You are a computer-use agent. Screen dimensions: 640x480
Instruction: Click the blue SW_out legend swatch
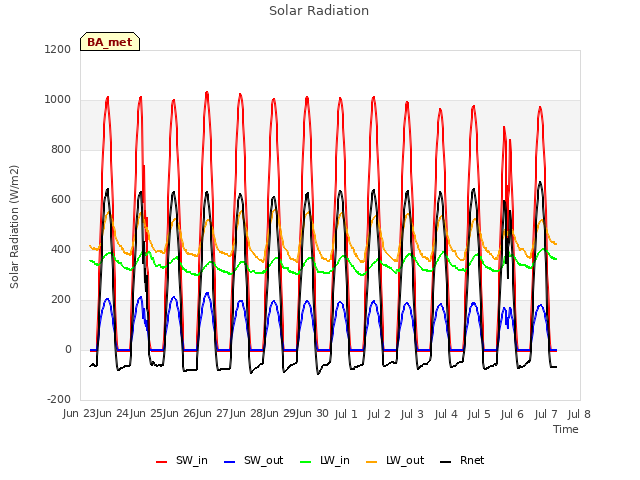(230, 462)
